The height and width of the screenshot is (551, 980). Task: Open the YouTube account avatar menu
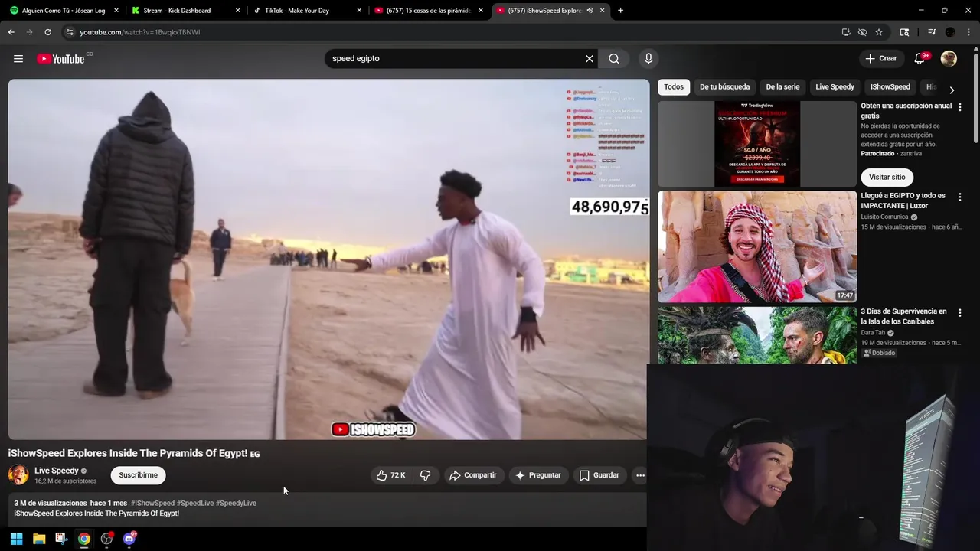(949, 59)
